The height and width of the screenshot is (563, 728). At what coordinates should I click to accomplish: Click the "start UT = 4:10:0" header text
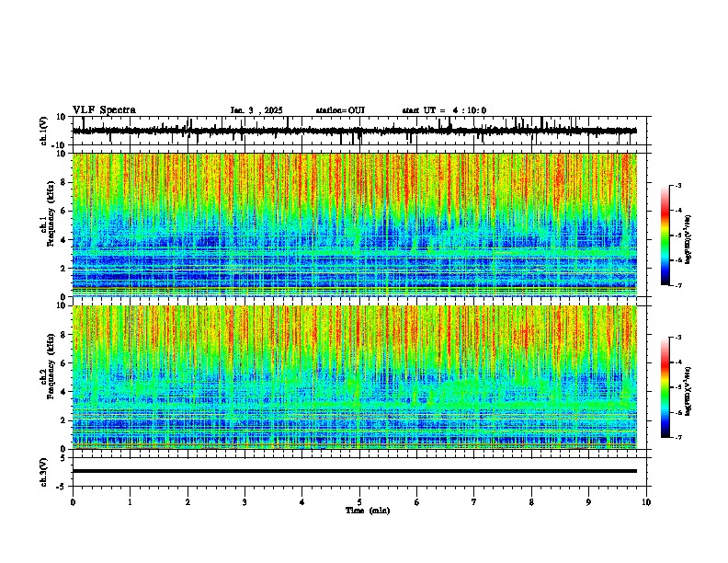(x=444, y=110)
